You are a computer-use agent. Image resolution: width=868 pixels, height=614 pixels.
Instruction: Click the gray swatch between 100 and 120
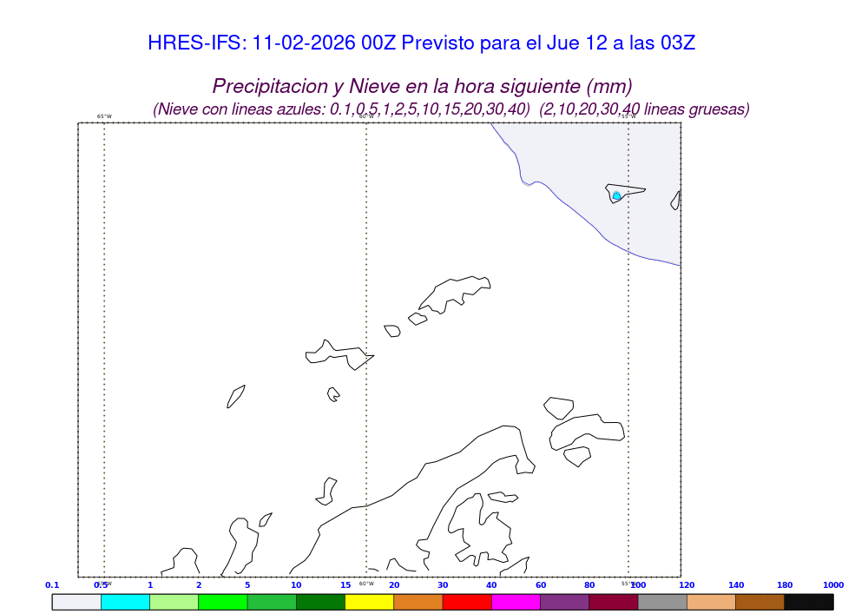[x=662, y=601]
